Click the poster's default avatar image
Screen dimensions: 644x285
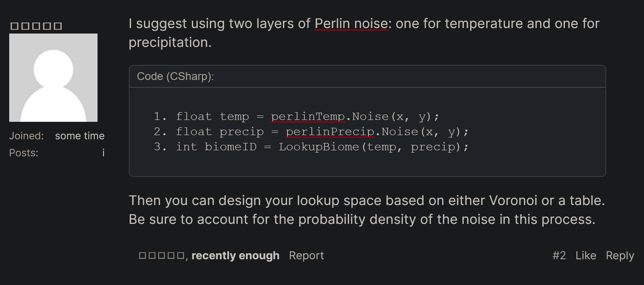(53, 78)
